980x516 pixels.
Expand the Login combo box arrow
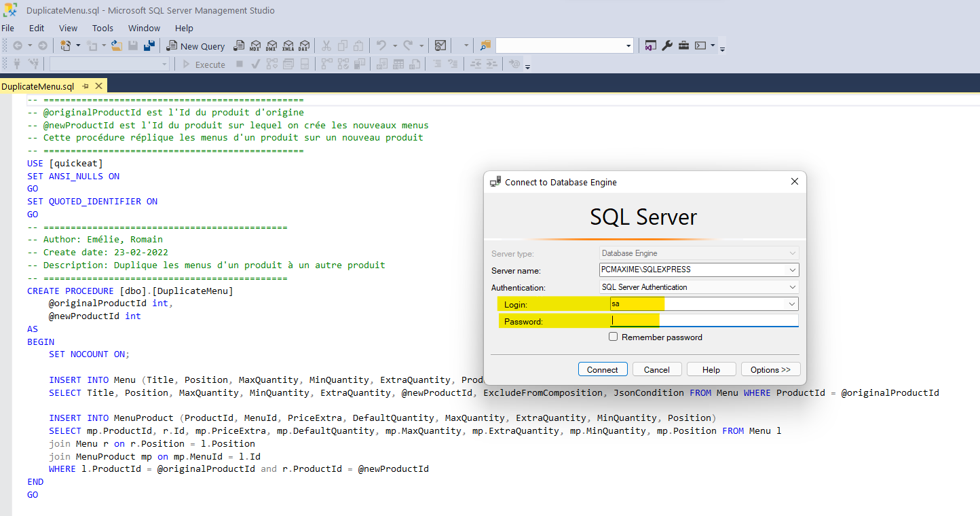(x=792, y=304)
